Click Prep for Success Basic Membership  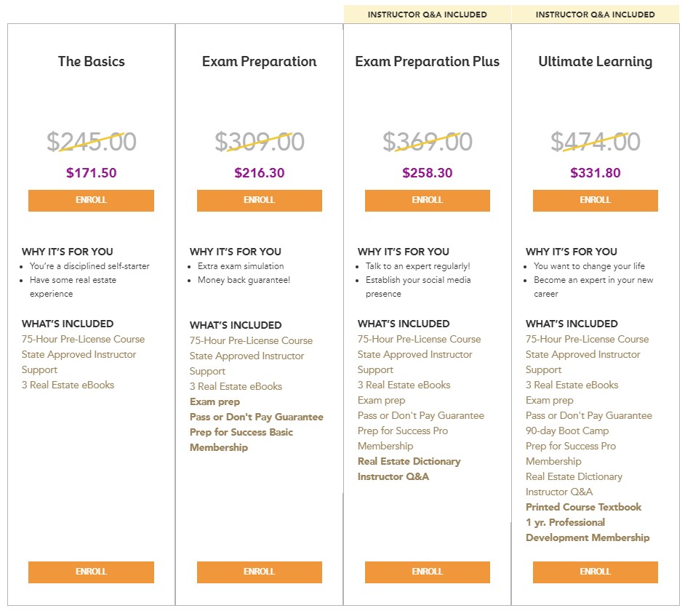(241, 439)
